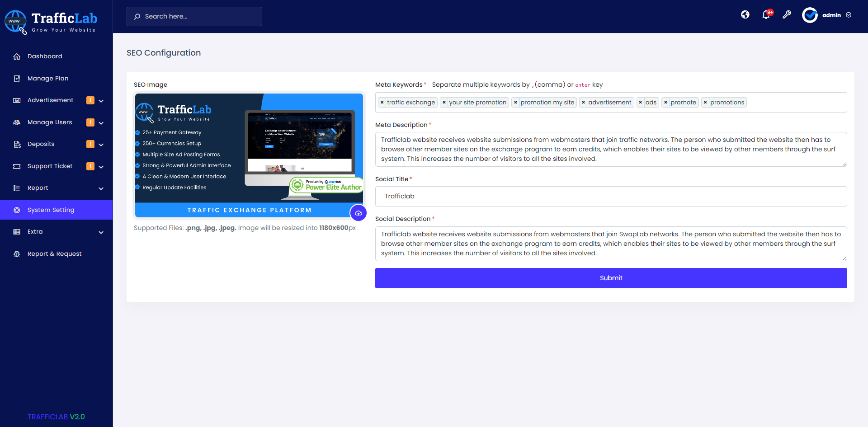This screenshot has height=427, width=868.
Task: Open notifications via the bell icon
Action: point(766,14)
